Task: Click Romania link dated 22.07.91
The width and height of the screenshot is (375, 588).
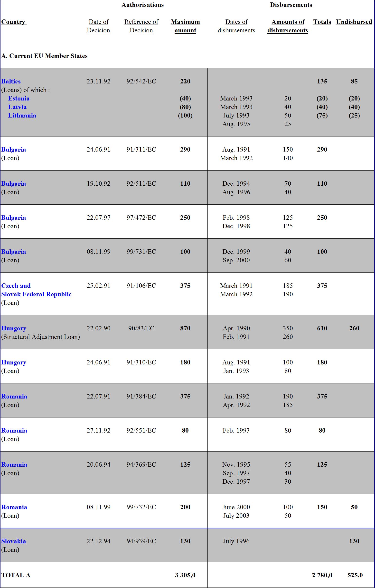Action: tap(14, 397)
